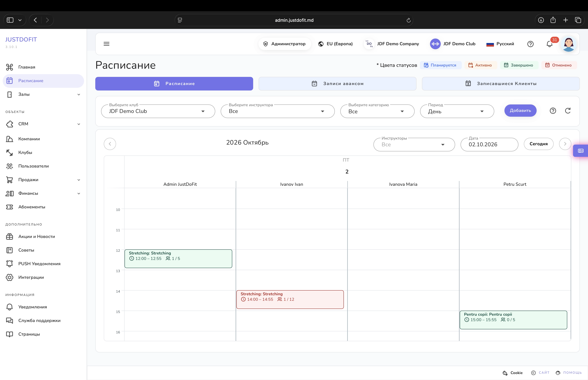Open the floating card widget icon

click(x=581, y=151)
